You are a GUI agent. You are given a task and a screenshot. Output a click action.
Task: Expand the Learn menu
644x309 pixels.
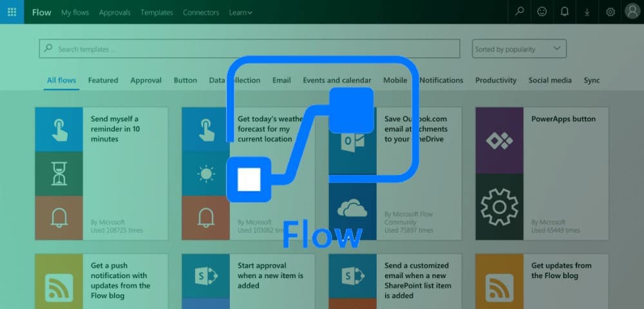[x=241, y=12]
